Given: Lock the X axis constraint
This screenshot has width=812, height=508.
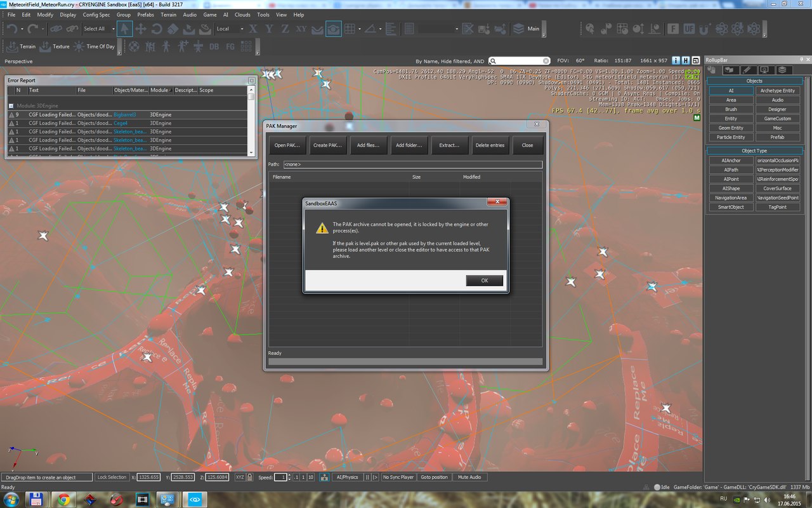Looking at the screenshot, I should [253, 29].
